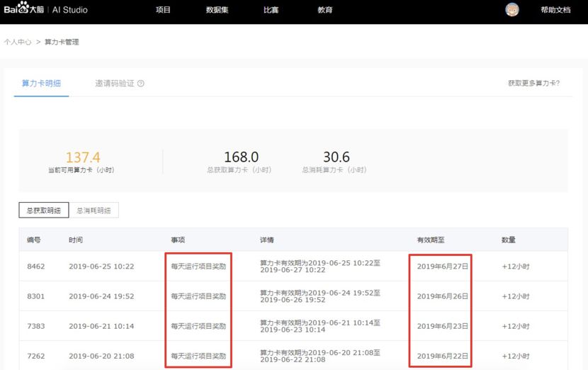Click the 编号 column header
The image size is (588, 370).
click(x=34, y=240)
